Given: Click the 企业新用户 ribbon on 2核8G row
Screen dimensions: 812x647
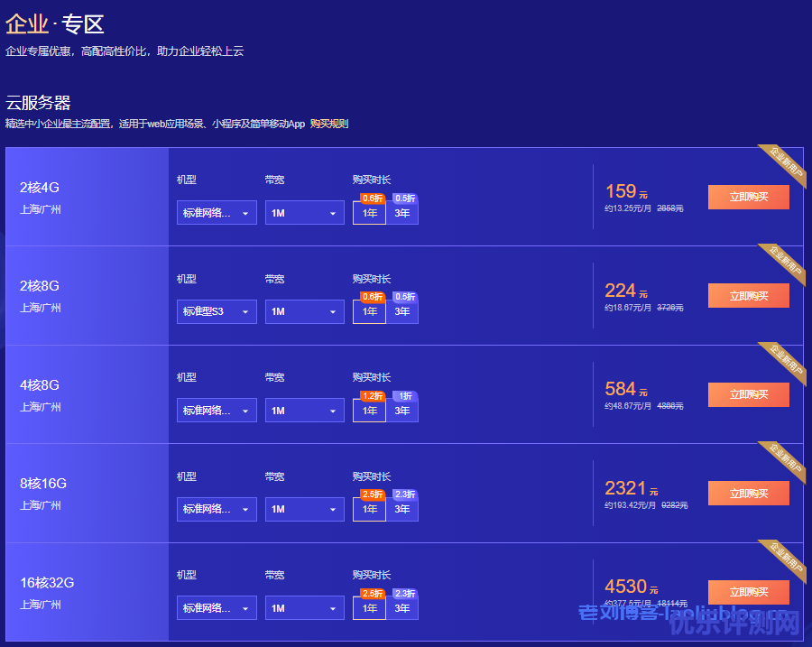Looking at the screenshot, I should click(x=782, y=265).
